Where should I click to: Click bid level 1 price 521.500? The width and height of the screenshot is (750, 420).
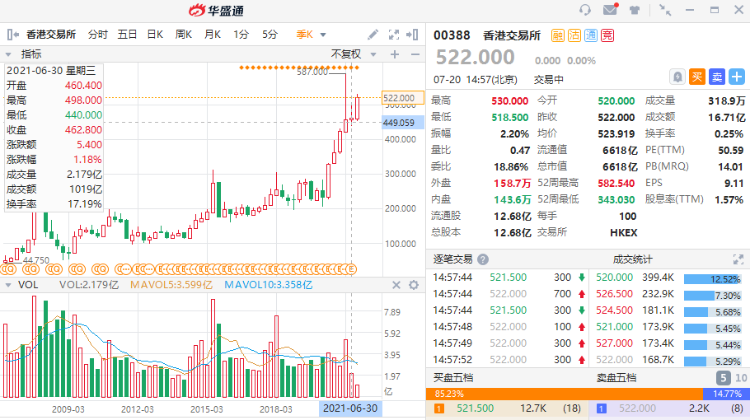[475, 409]
